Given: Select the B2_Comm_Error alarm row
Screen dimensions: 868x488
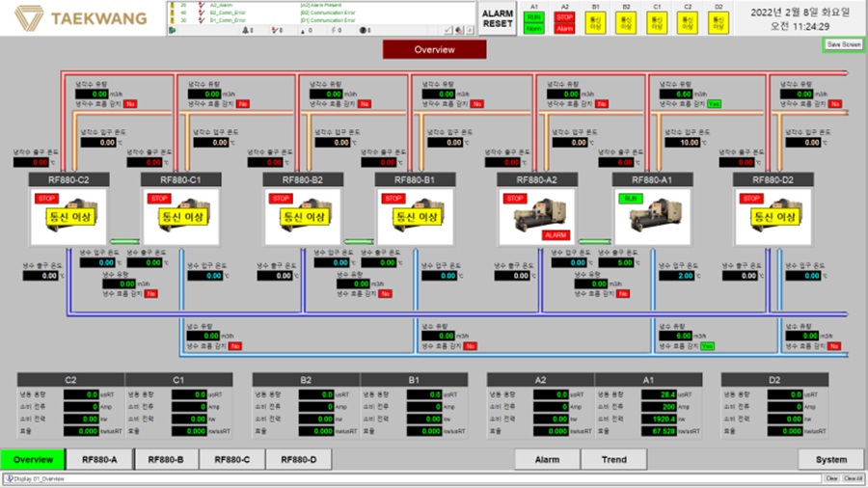Looking at the screenshot, I should tap(321, 13).
